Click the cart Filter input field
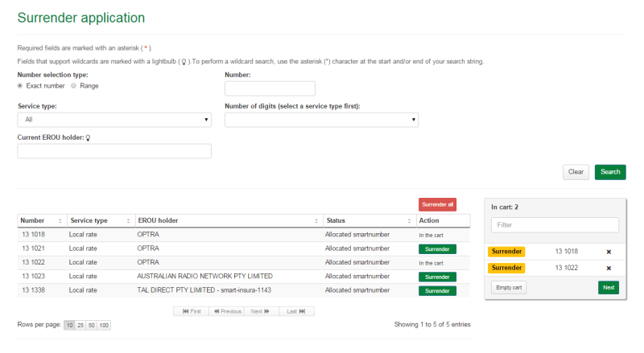 (x=555, y=225)
